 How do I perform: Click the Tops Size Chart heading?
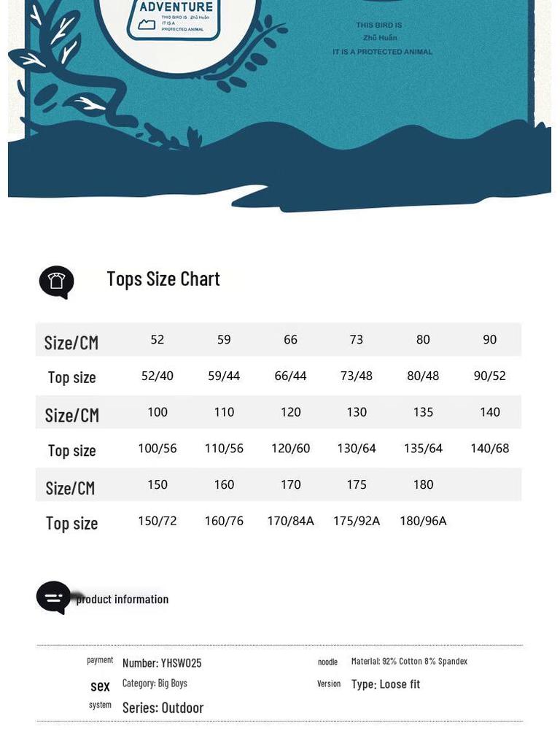click(x=163, y=279)
